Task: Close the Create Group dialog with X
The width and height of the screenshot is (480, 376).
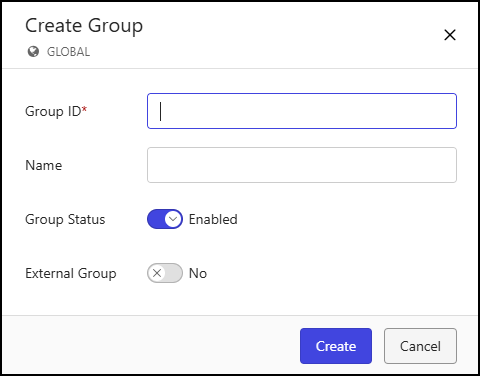Action: coord(450,35)
